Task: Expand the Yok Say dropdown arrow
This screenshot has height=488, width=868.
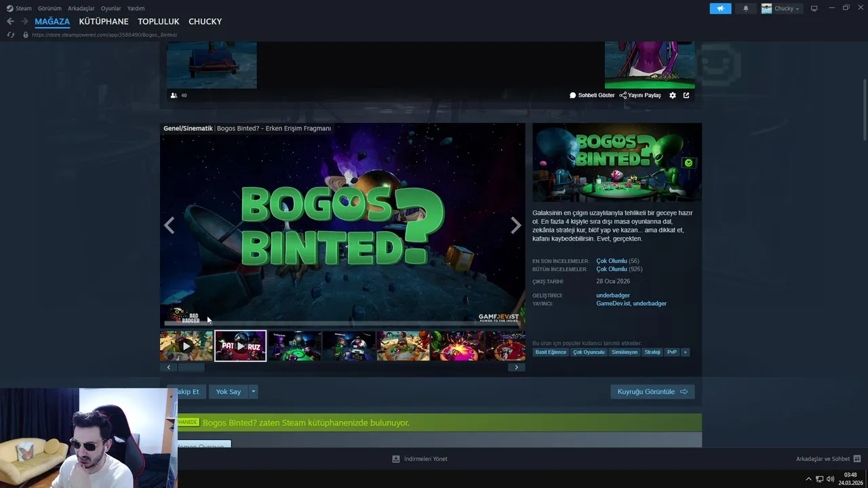Action: tap(253, 392)
